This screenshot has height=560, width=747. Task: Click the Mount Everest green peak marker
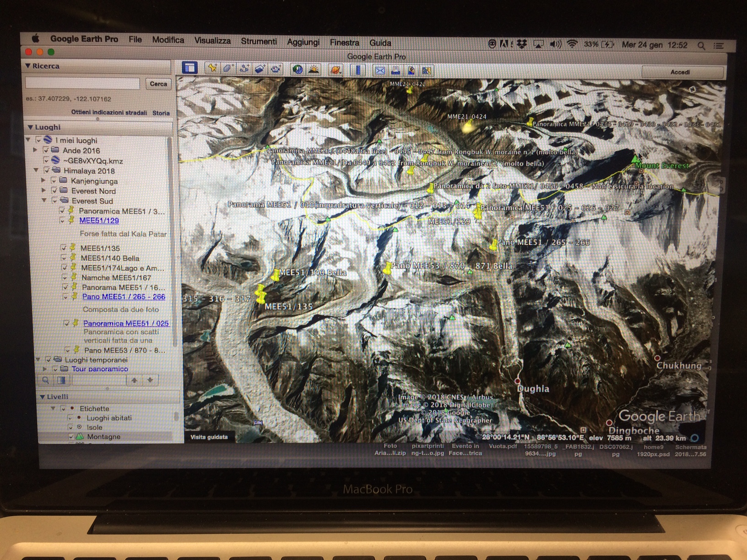click(634, 159)
